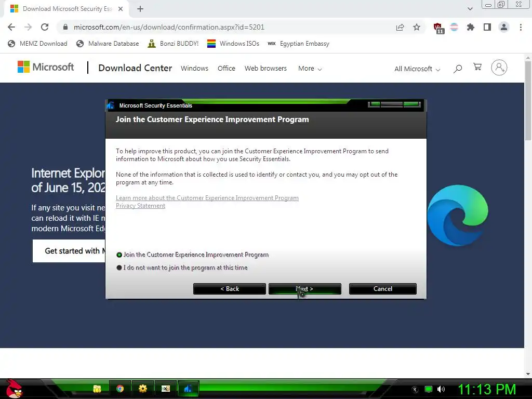Open File Explorer from taskbar
This screenshot has height=399, width=532.
[97, 389]
